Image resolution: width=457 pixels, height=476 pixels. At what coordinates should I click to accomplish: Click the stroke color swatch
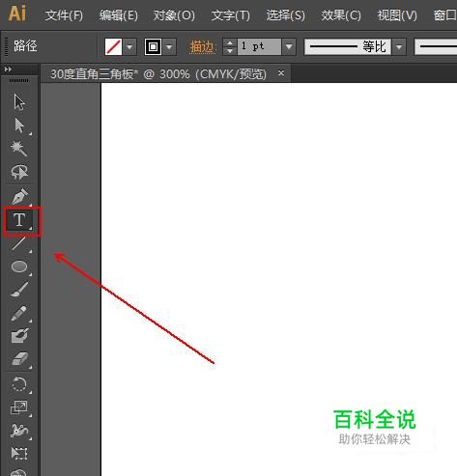[153, 47]
